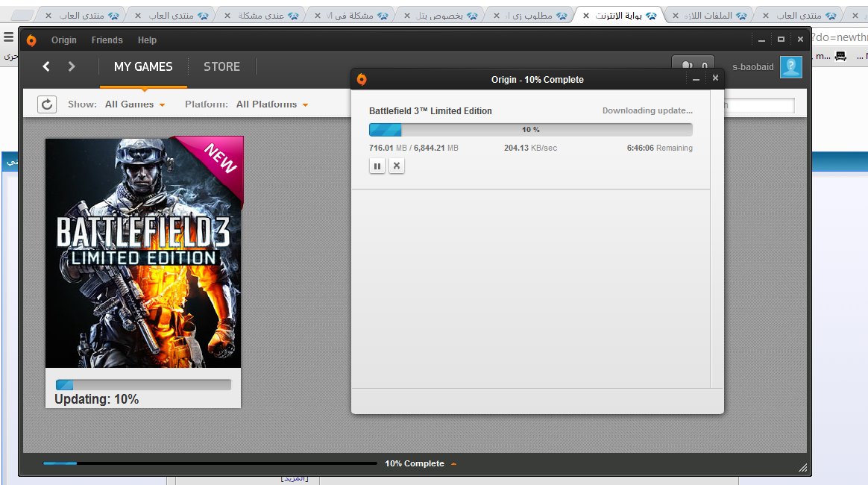The height and width of the screenshot is (485, 868).
Task: Close the الملفات اللازمة browser tab
Action: [676, 16]
